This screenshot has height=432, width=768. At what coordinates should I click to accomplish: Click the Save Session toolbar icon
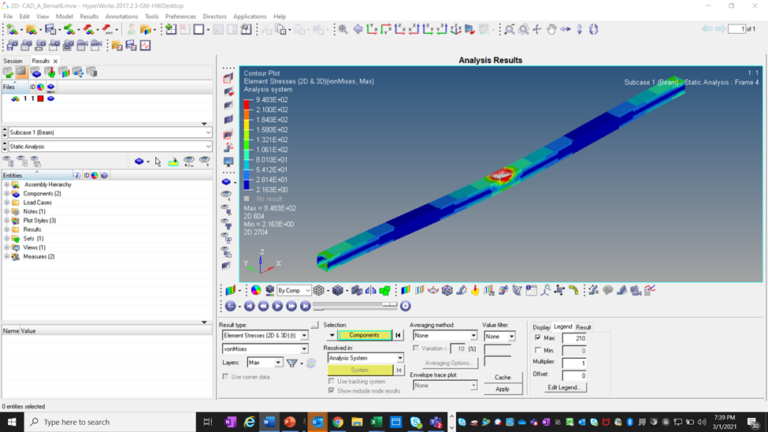pos(50,29)
